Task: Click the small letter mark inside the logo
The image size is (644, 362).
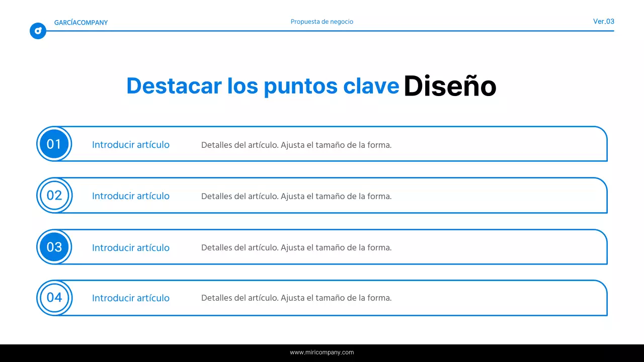Action: pos(38,31)
